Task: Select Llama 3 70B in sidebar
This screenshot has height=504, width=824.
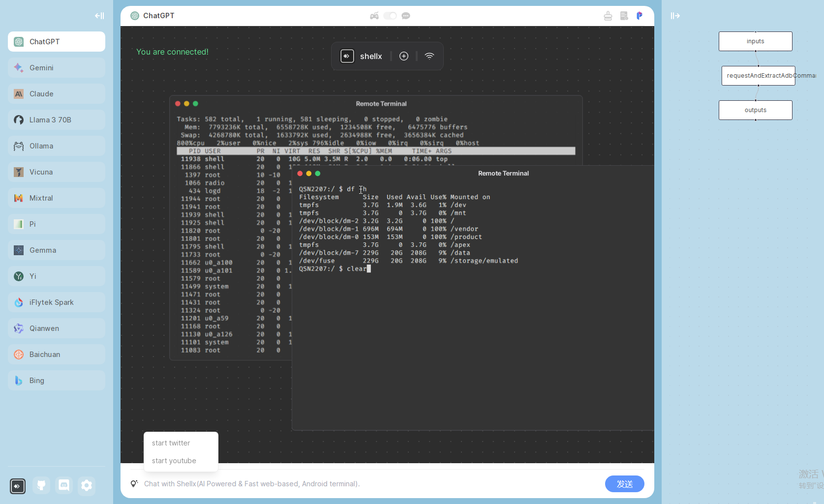Action: 57,120
